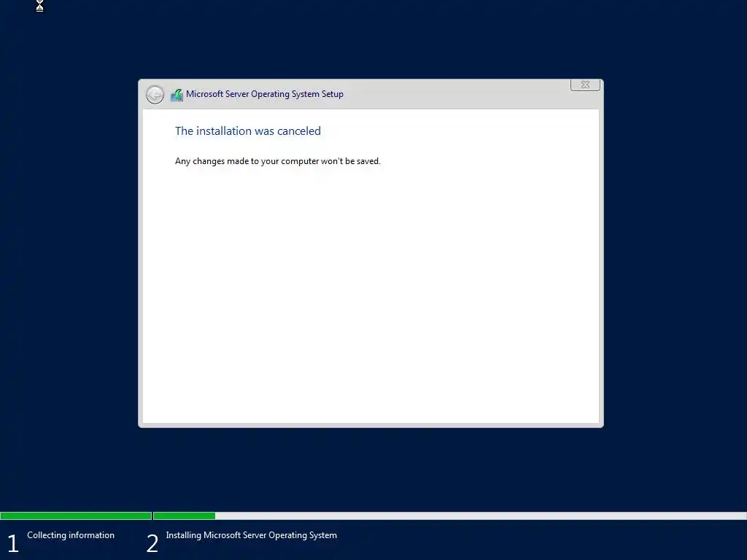The image size is (747, 560).
Task: Click the Setup icon beside the dialog title
Action: [x=177, y=95]
